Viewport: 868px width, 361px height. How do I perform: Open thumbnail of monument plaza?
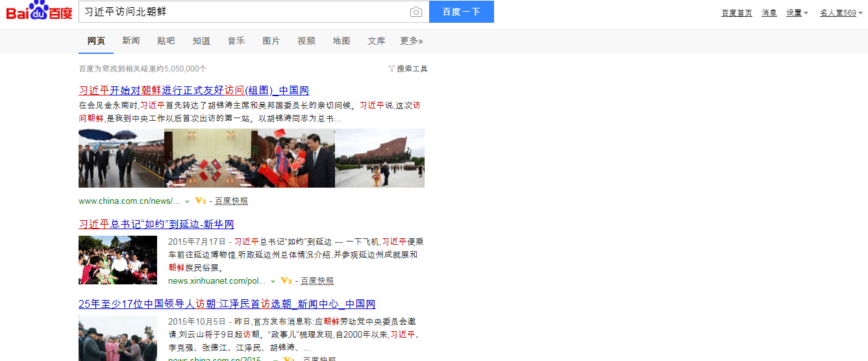click(x=380, y=158)
